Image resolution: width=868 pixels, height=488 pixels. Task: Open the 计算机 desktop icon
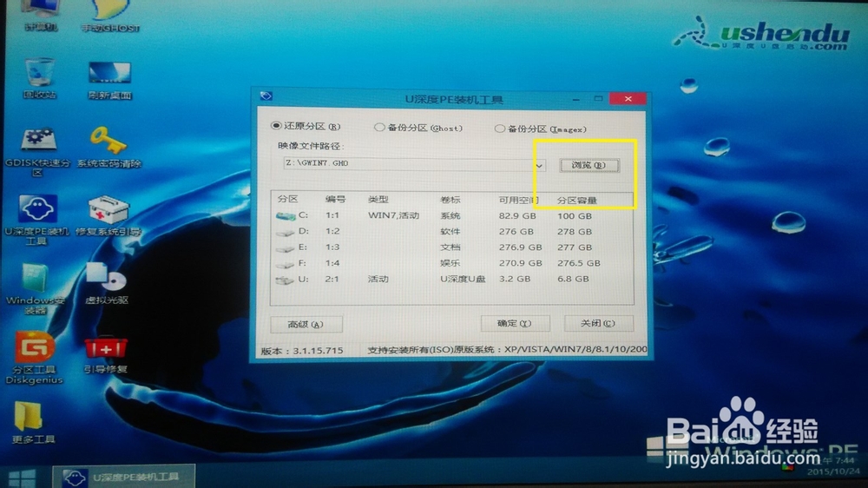click(40, 15)
